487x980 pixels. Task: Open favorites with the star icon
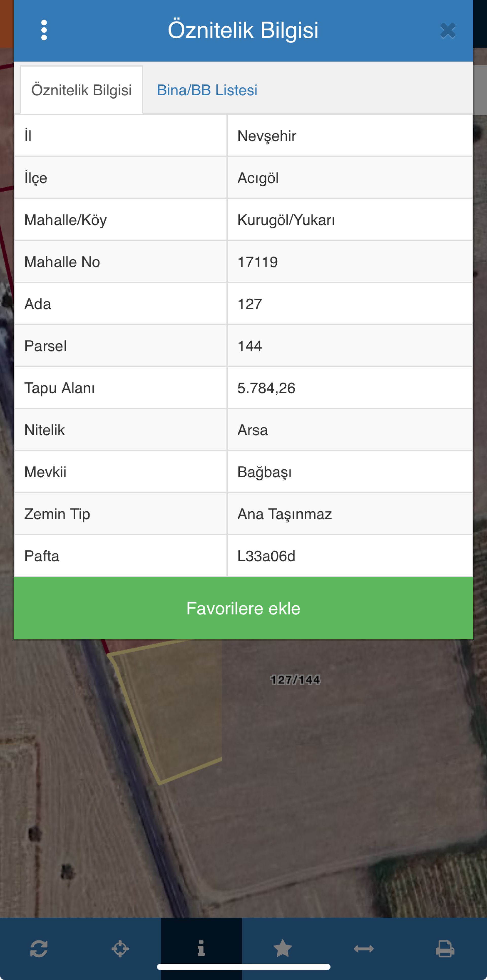pos(283,948)
